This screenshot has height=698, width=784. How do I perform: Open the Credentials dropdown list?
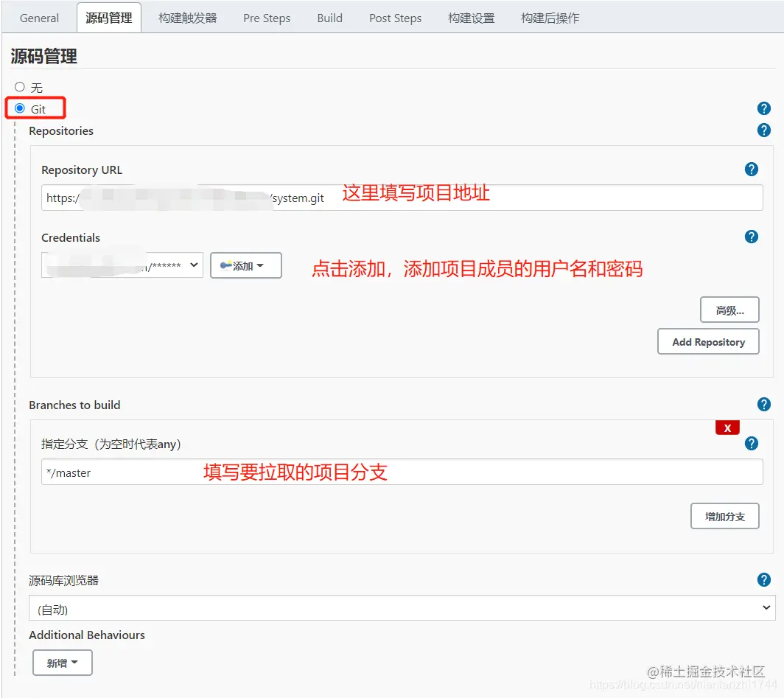click(122, 265)
